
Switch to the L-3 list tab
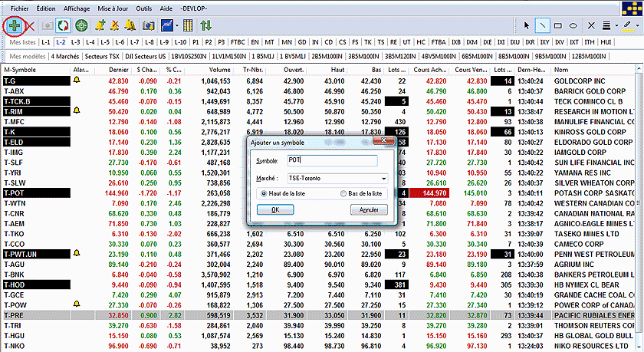pos(75,42)
